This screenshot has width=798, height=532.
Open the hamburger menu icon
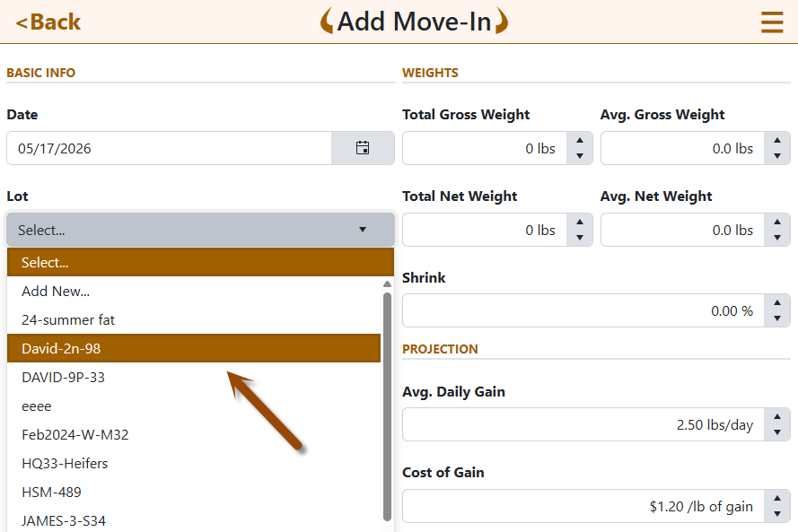[772, 22]
